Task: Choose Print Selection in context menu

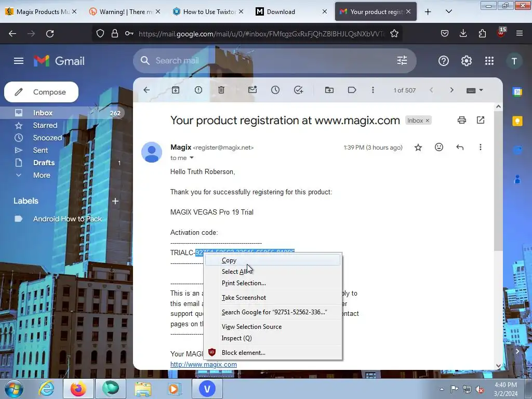Action: 272,283
